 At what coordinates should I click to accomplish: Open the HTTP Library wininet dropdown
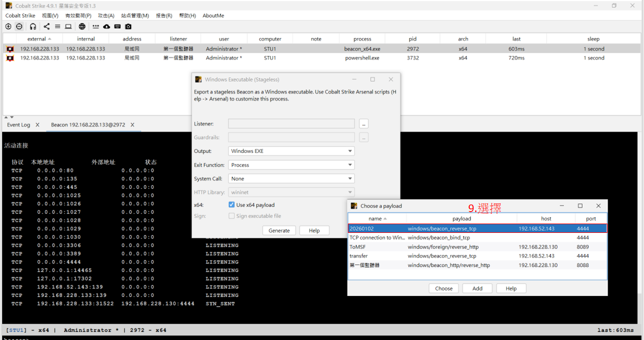click(x=291, y=192)
